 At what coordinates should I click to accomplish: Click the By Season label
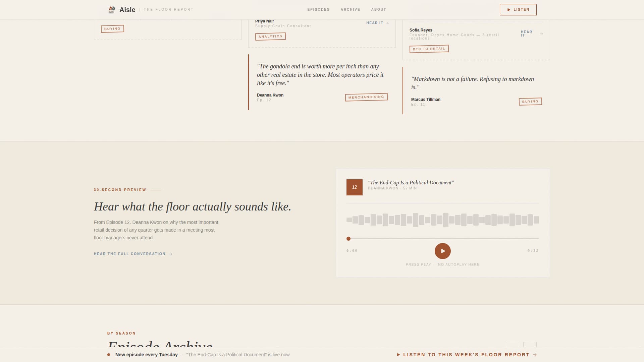point(121,334)
